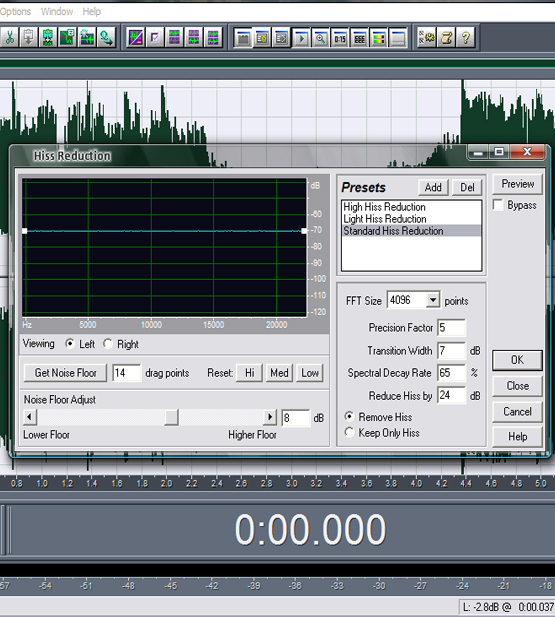Click the slider left arrow toward Lower Floor
555x617 pixels.
(30, 417)
